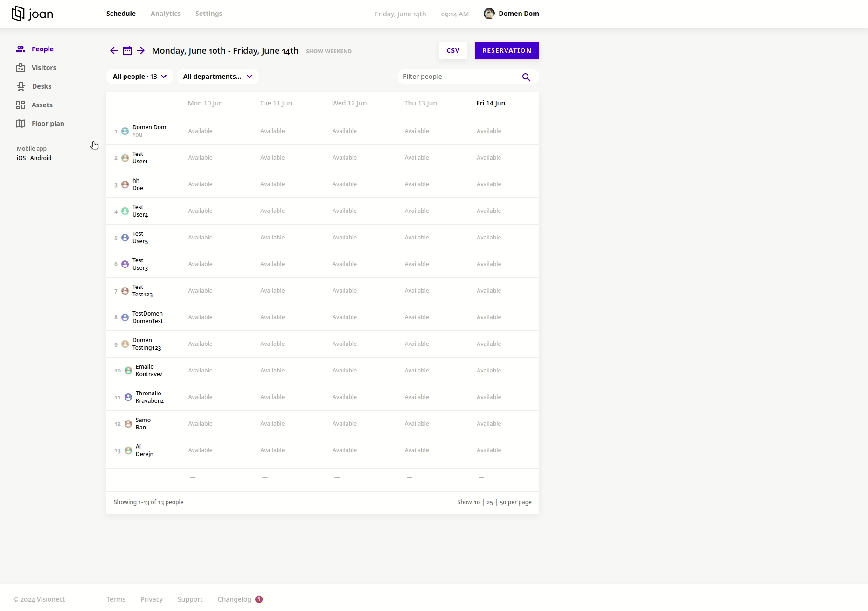Expand the All departments dropdown
The width and height of the screenshot is (868, 611).
[x=217, y=77]
